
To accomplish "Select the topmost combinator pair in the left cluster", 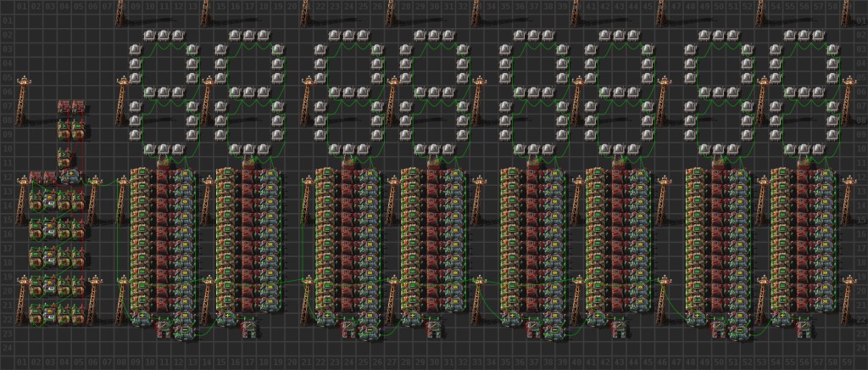I will [x=71, y=108].
